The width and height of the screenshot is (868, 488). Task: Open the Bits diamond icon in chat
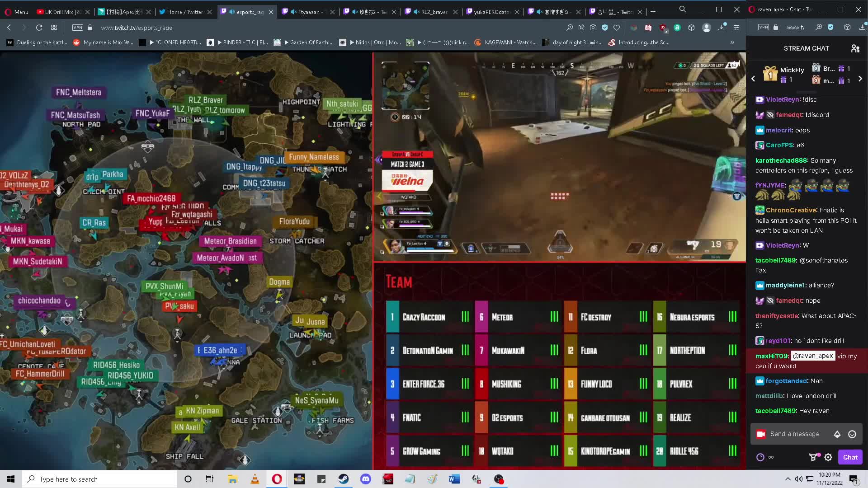click(837, 434)
